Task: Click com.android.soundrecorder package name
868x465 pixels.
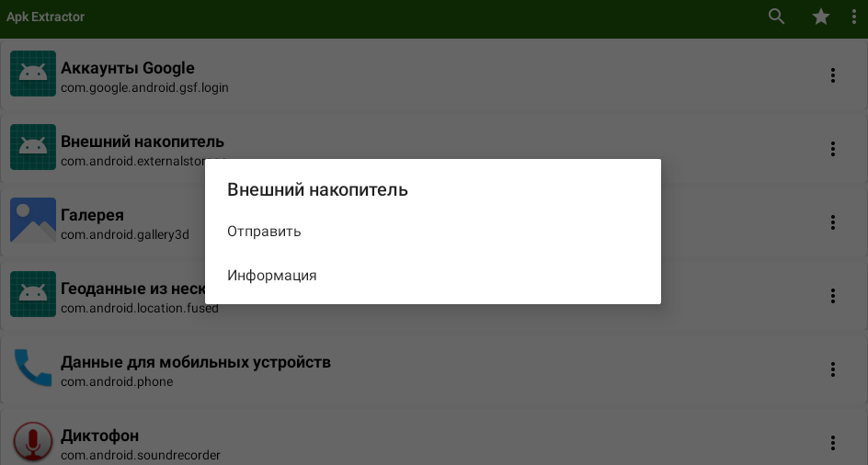Action: point(141,456)
